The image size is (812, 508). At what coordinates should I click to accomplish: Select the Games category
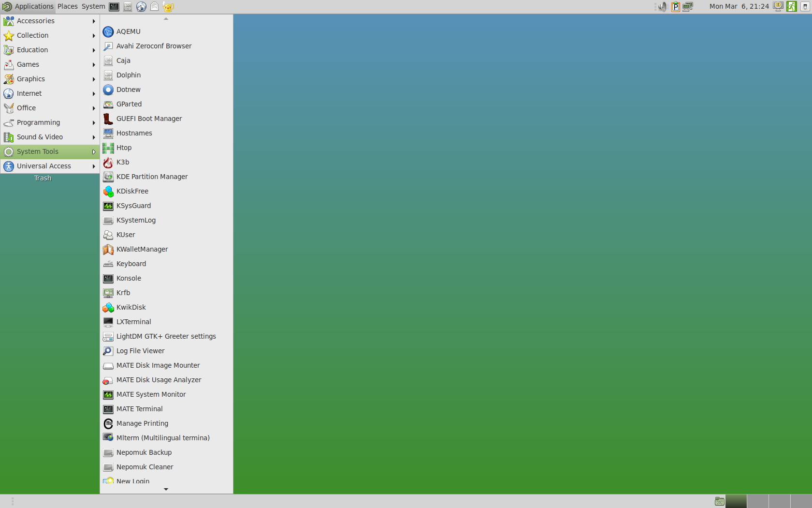(50, 64)
